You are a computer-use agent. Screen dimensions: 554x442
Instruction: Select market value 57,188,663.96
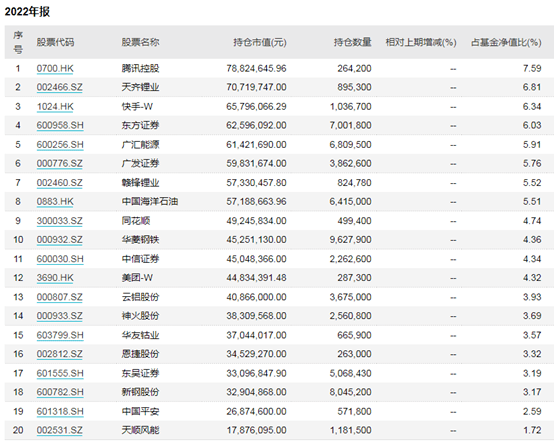point(257,202)
